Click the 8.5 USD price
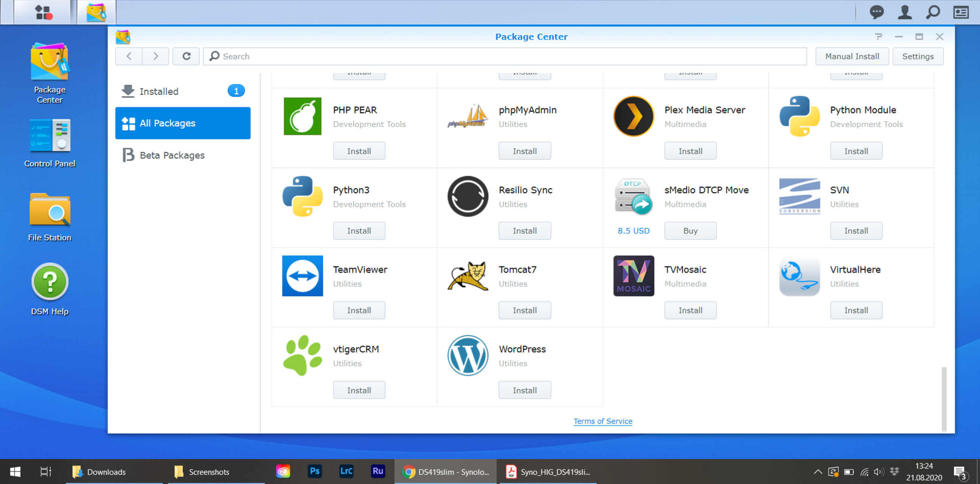 click(x=634, y=231)
